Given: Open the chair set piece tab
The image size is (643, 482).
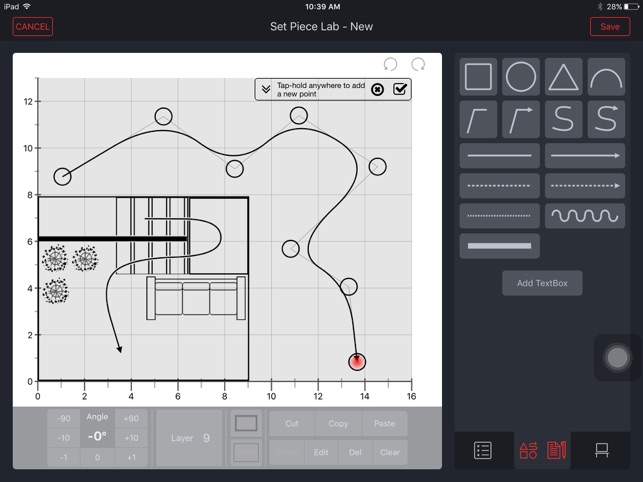Looking at the screenshot, I should (x=602, y=450).
